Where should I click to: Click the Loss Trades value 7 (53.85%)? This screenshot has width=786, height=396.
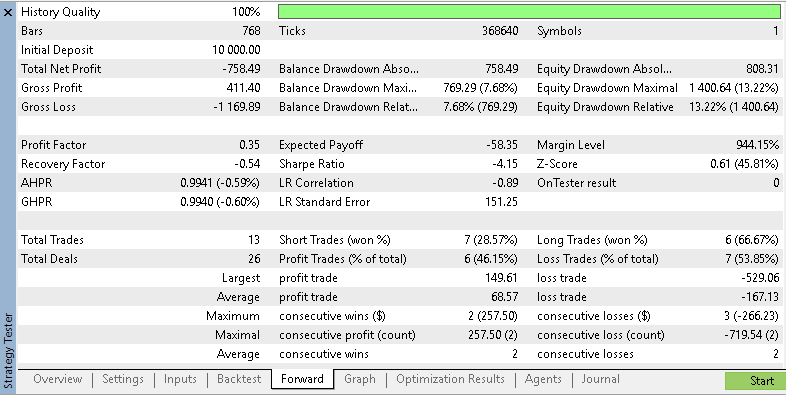coord(752,260)
